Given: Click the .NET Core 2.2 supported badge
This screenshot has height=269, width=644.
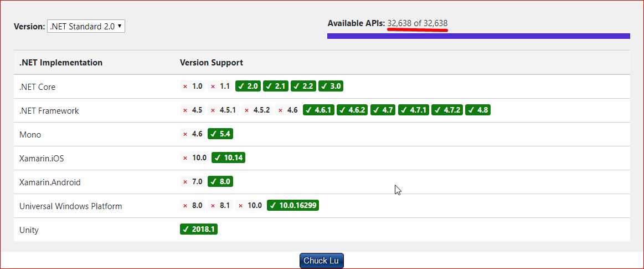Looking at the screenshot, I should pyautogui.click(x=303, y=87).
